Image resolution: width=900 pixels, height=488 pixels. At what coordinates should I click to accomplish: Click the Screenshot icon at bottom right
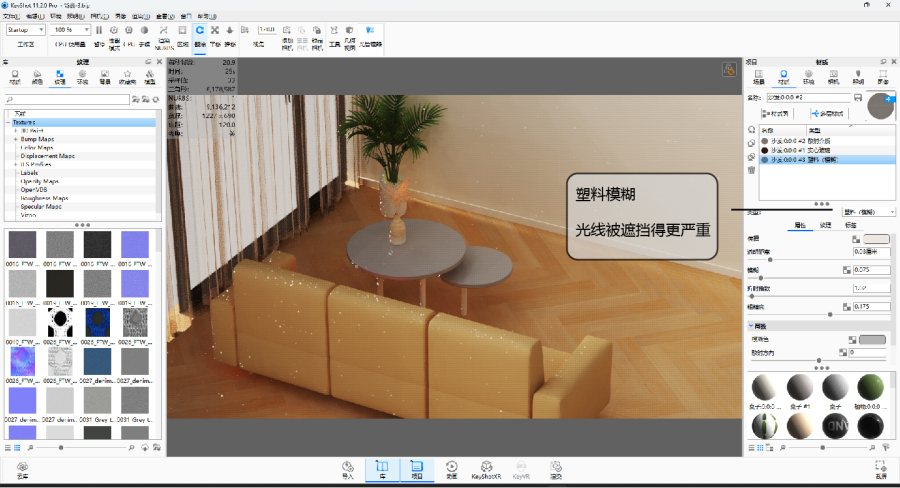[x=879, y=468]
